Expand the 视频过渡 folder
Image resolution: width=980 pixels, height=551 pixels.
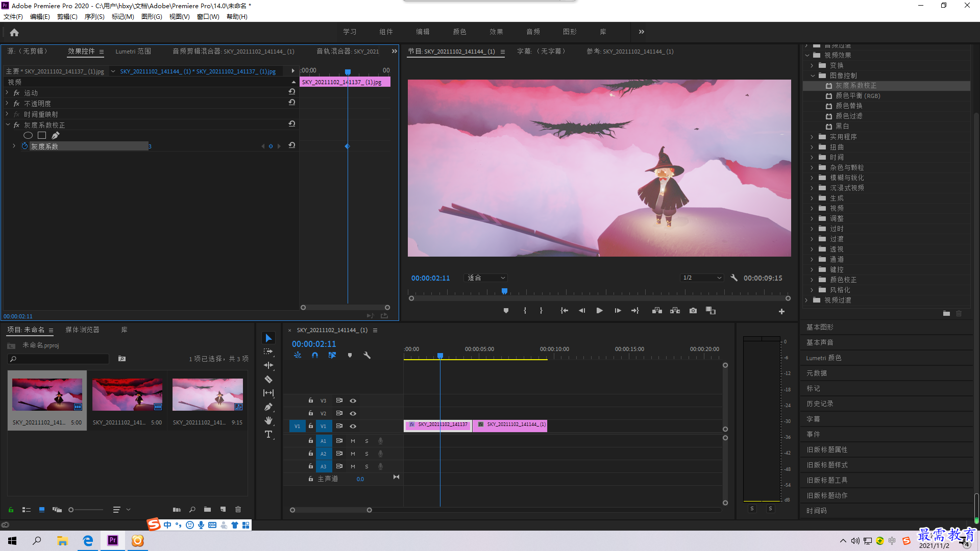(x=806, y=300)
